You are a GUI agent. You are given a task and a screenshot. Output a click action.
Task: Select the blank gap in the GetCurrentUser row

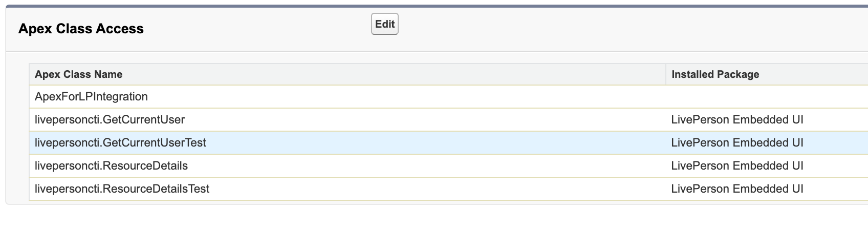425,119
